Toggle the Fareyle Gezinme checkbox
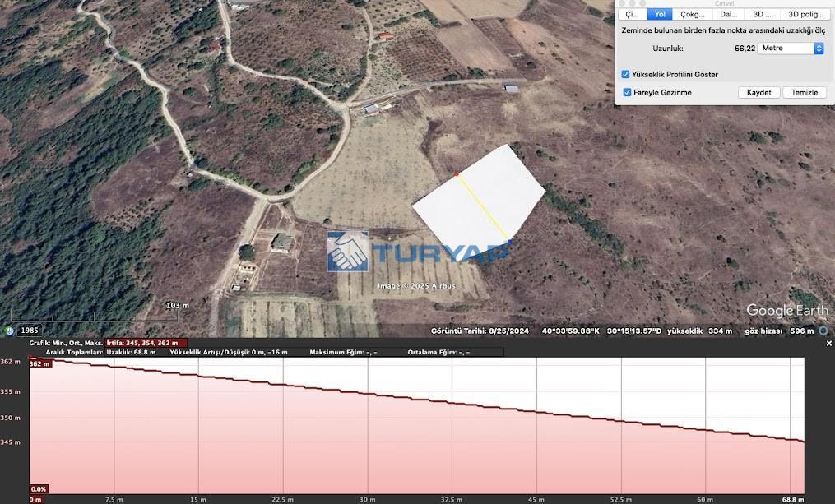This screenshot has height=504, width=835. pos(627,92)
